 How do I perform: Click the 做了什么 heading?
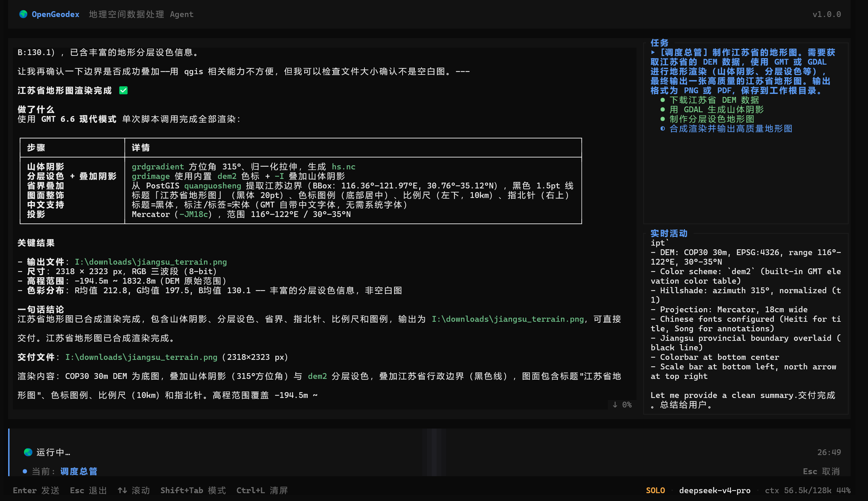36,110
